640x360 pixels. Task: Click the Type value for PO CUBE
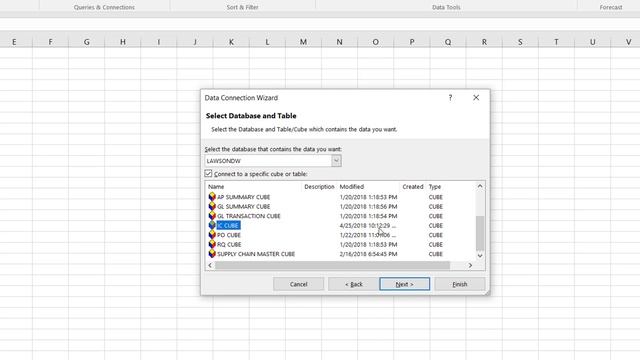[x=436, y=235]
